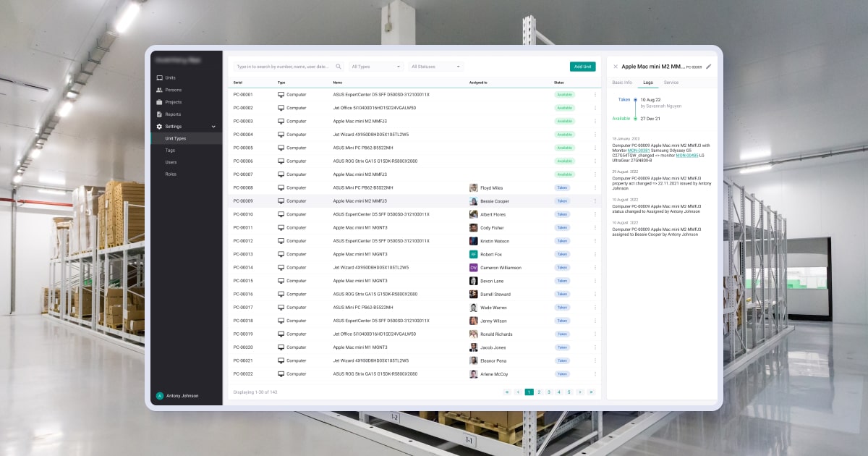Open the three-dot menu for PC-00001
This screenshot has height=456, width=868.
594,95
